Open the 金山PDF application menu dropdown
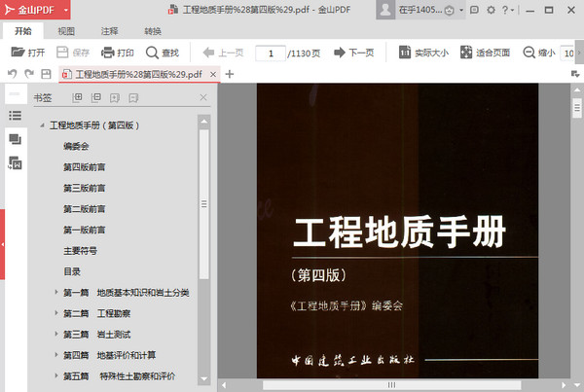The height and width of the screenshot is (392, 584). point(64,11)
